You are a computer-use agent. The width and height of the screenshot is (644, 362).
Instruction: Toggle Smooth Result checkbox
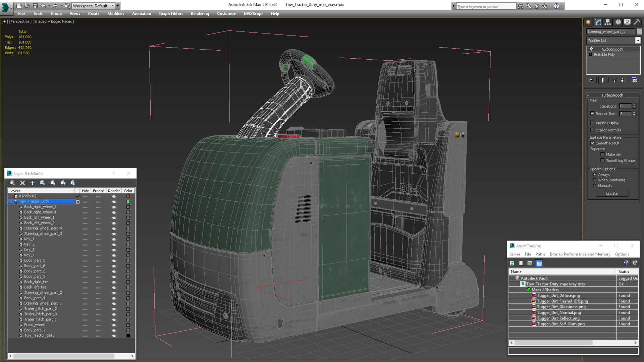coord(592,143)
